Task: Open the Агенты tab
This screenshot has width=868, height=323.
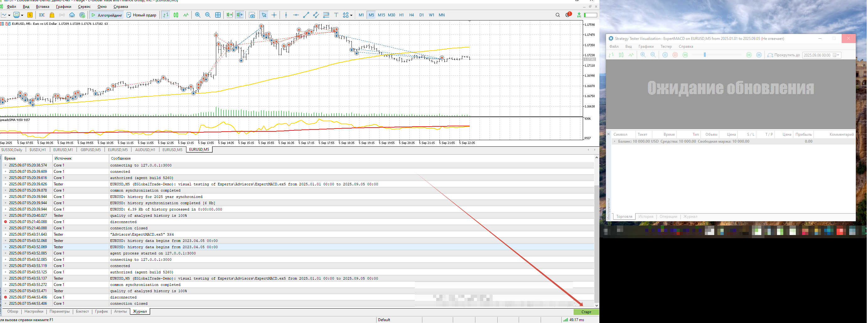Action: (x=120, y=311)
